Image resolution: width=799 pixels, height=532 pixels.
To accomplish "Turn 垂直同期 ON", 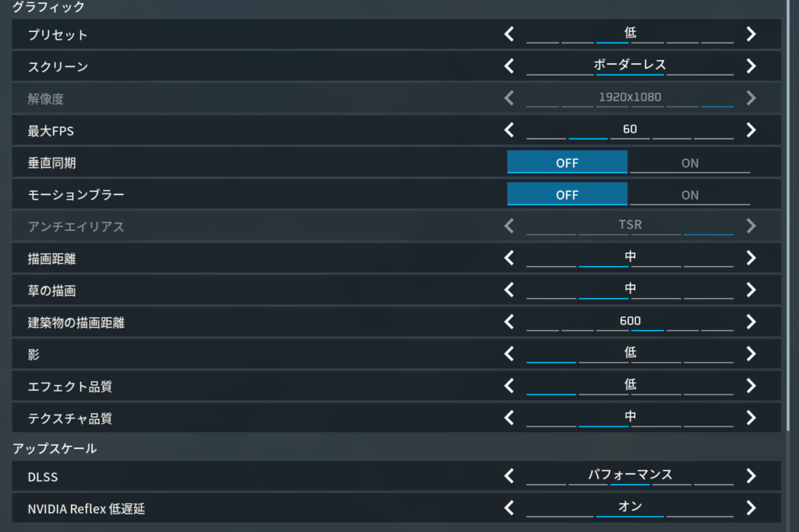I will point(691,162).
